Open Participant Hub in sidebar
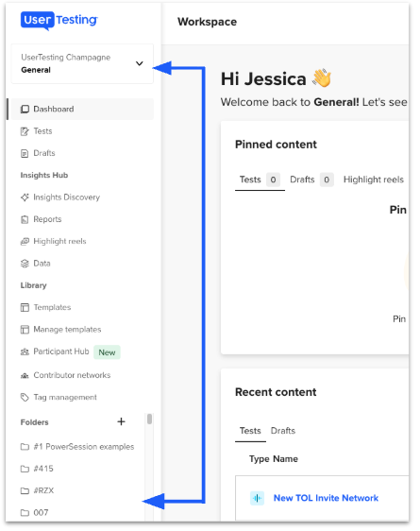Screen dimensions: 420x531 (61, 351)
